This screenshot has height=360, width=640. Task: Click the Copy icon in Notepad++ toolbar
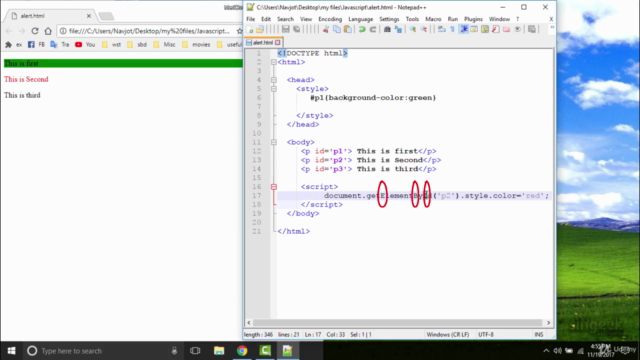[337, 29]
